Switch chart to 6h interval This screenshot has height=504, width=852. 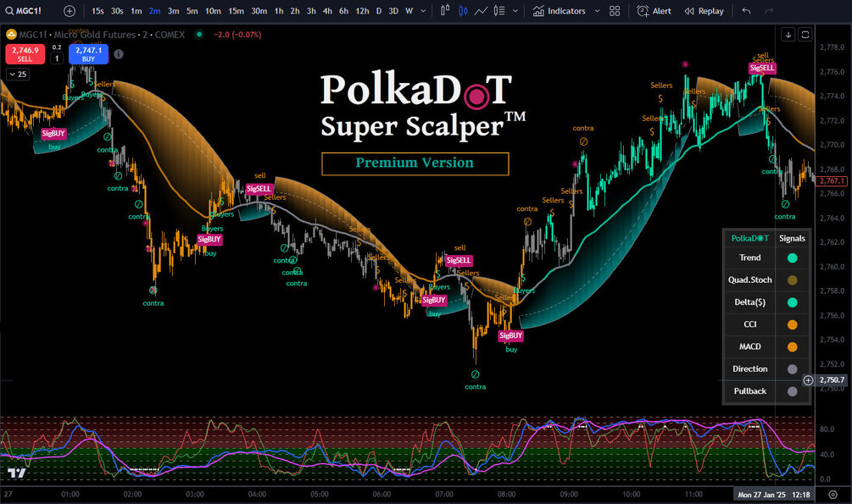click(x=344, y=11)
